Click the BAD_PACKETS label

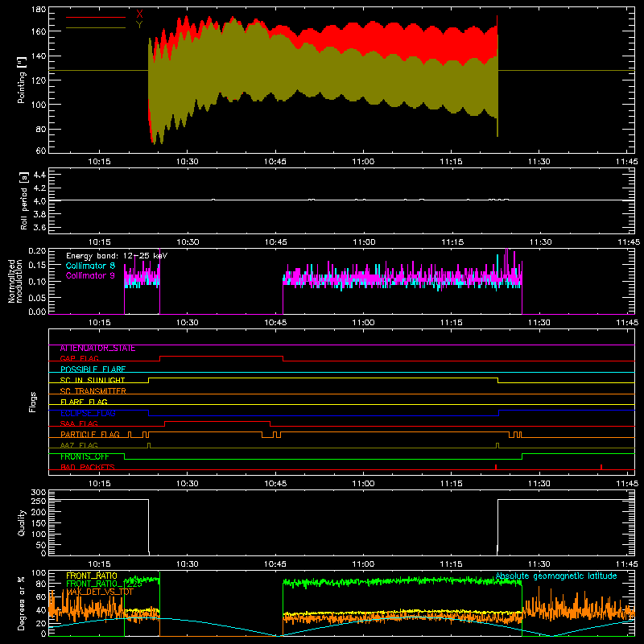(x=88, y=467)
